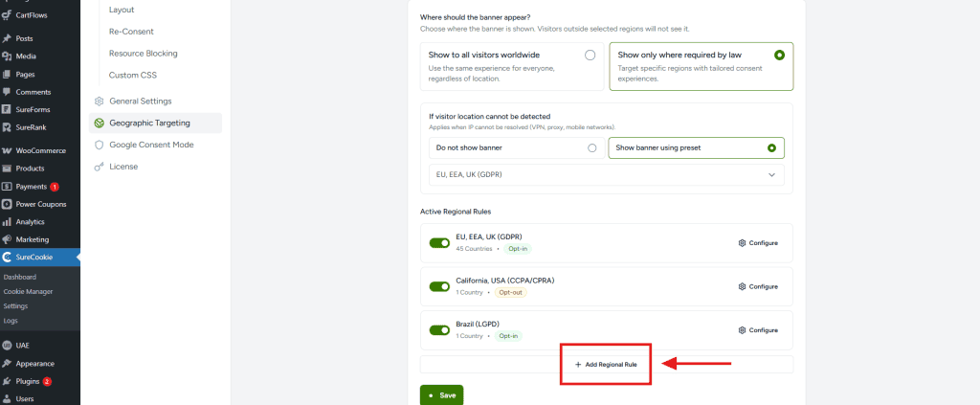Image resolution: width=980 pixels, height=405 pixels.
Task: Disable the EU, EEA, UK (GDPR) rule toggle
Action: click(x=439, y=242)
